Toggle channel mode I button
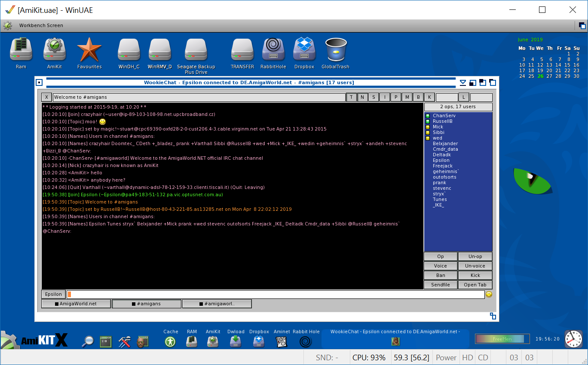 click(385, 97)
